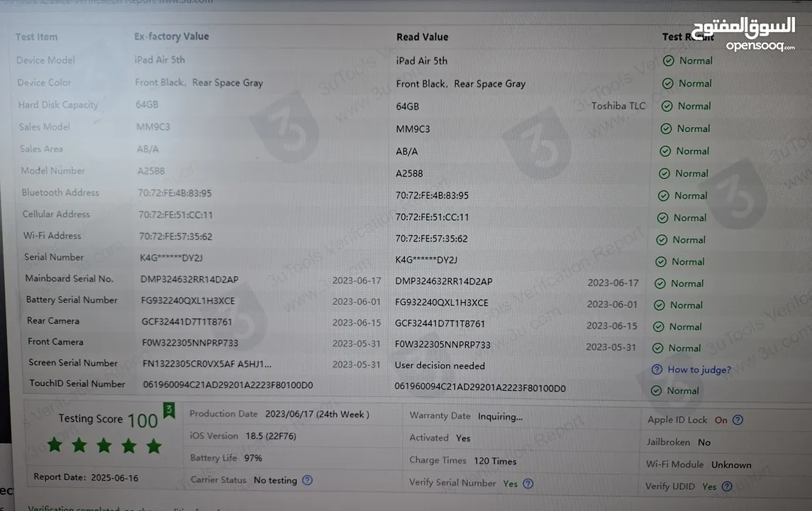Click read Wi-Fi address 70:72:FE:57:35:62

[x=431, y=239]
